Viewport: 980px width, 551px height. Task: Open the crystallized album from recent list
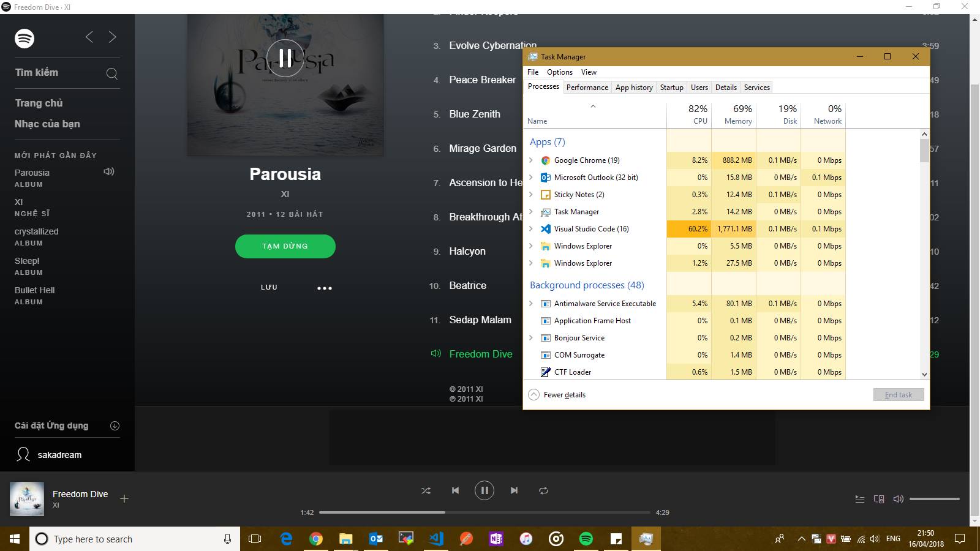point(37,231)
